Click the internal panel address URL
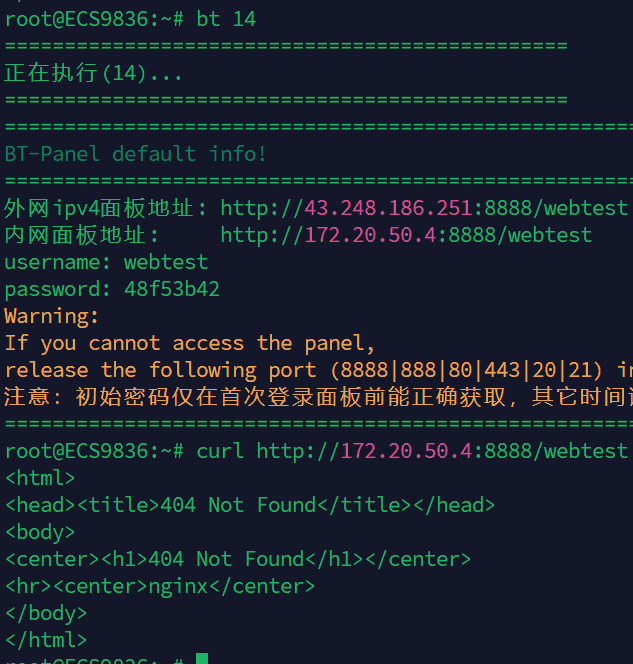Screen dimensions: 633x664 point(406,235)
